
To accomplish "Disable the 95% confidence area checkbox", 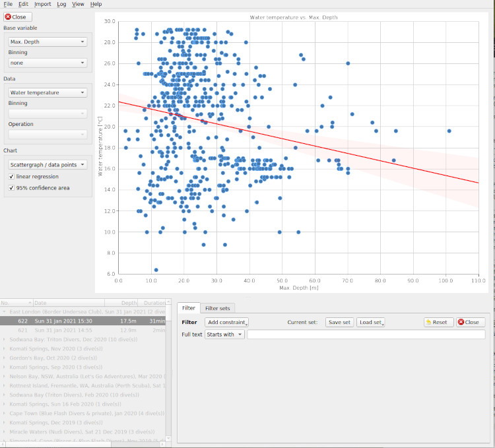I will click(x=11, y=188).
